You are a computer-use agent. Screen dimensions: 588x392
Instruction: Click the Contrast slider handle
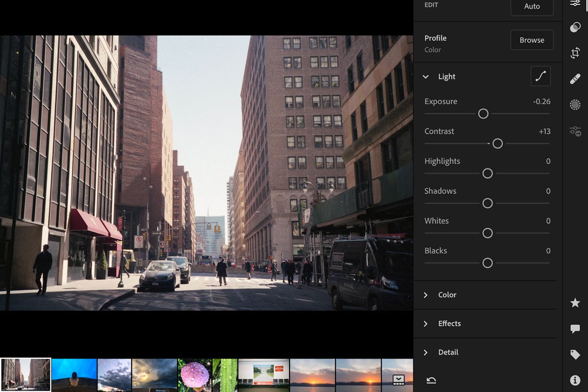click(x=497, y=144)
